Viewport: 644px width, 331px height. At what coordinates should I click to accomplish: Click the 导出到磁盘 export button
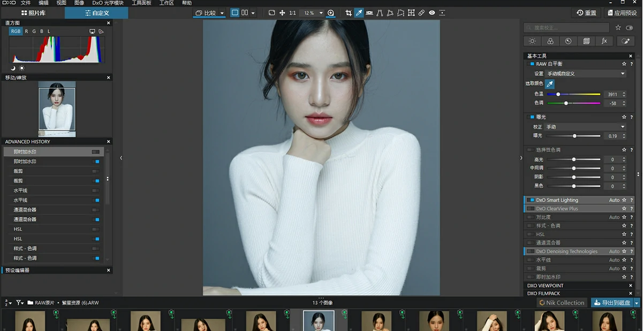pyautogui.click(x=612, y=303)
